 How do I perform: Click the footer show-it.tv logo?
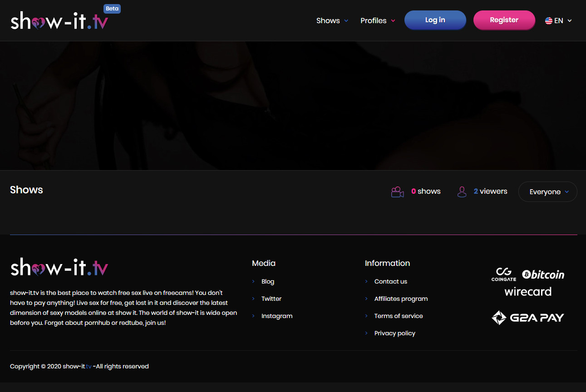click(x=59, y=267)
